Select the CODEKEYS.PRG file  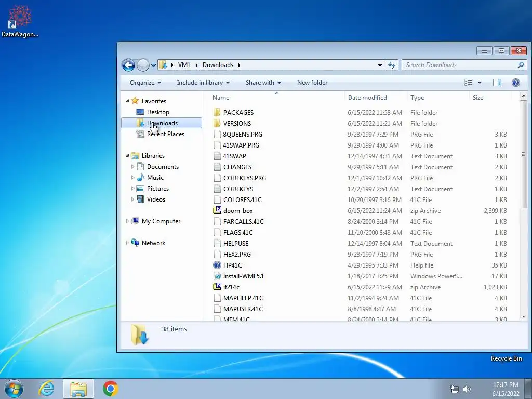pos(244,178)
